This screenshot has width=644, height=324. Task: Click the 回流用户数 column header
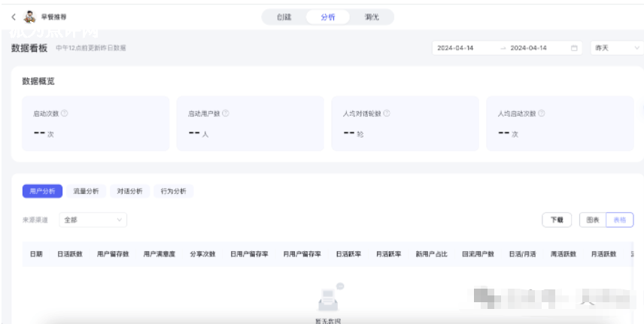[x=478, y=254]
